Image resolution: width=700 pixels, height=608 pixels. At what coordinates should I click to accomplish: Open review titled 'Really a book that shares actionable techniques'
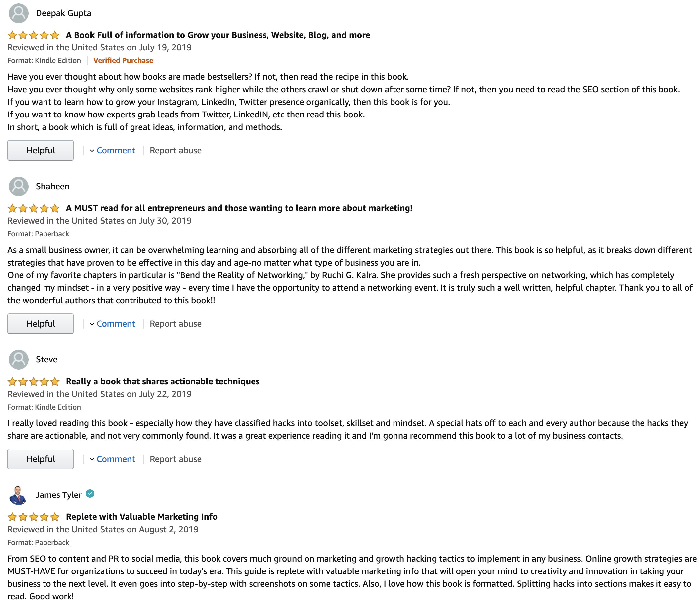point(163,381)
